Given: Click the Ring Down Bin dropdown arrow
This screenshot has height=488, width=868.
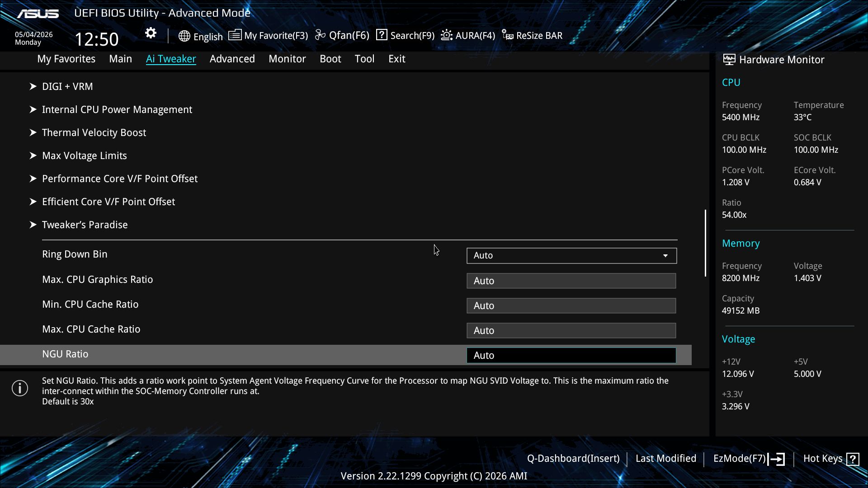Looking at the screenshot, I should click(665, 256).
